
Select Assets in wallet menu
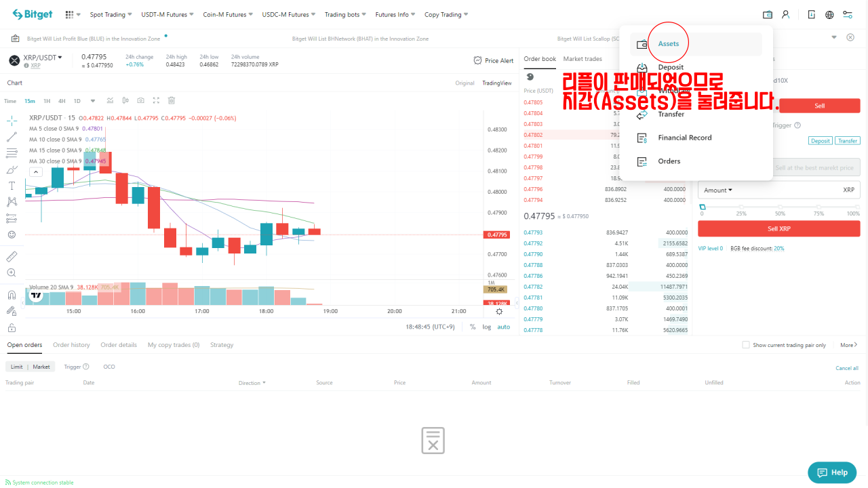[696, 44]
